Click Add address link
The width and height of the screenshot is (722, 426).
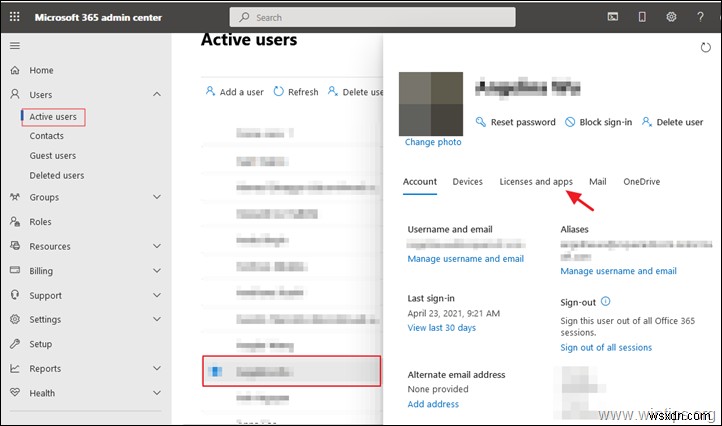click(x=433, y=404)
